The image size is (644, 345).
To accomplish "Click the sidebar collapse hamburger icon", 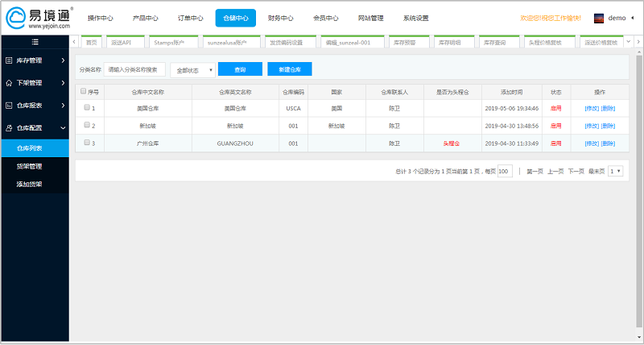I will pos(34,42).
